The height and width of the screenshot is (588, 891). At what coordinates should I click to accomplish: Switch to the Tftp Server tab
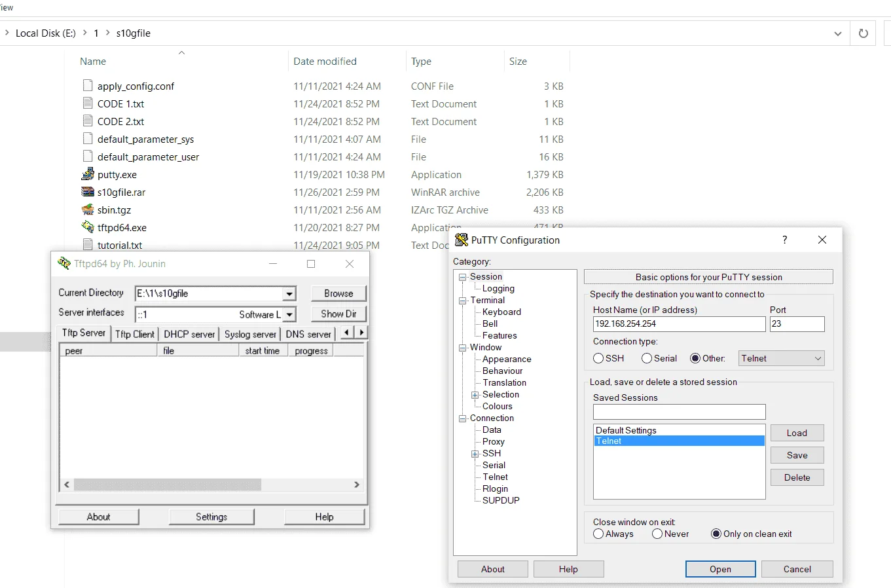[84, 333]
